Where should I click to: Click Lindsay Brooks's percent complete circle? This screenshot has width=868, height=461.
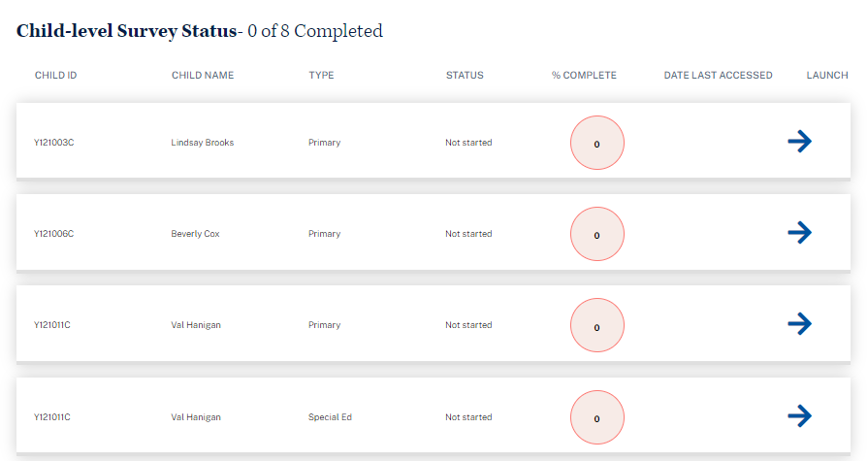pos(596,144)
